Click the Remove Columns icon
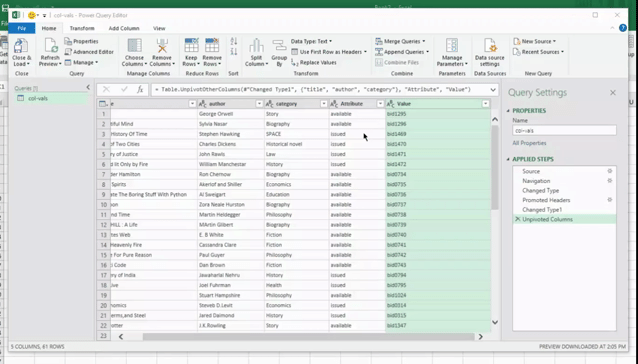Viewport: 638px width, 364px height. point(162,46)
